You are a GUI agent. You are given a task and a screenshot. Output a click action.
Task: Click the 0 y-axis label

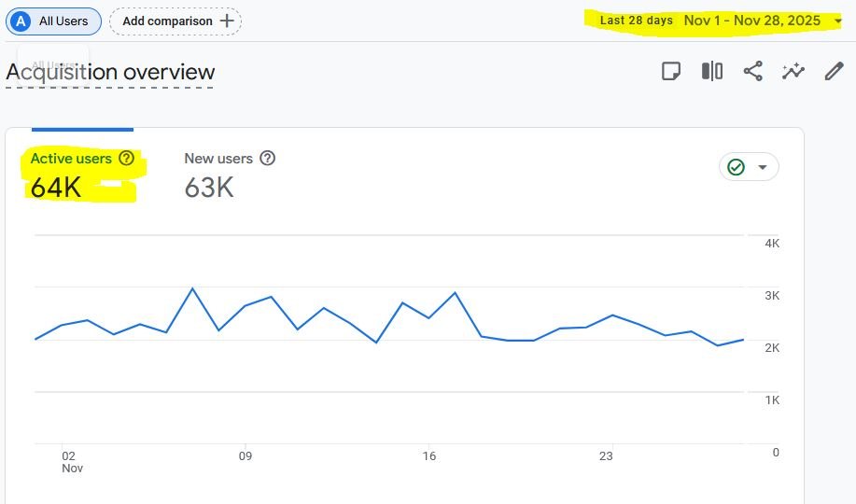[x=776, y=452]
